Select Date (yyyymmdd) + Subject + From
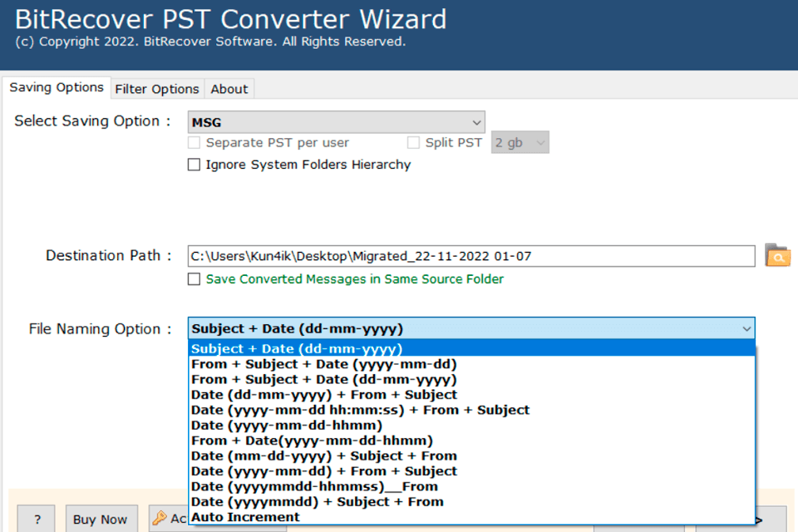Screen dimensions: 798x532 click(471, 501)
